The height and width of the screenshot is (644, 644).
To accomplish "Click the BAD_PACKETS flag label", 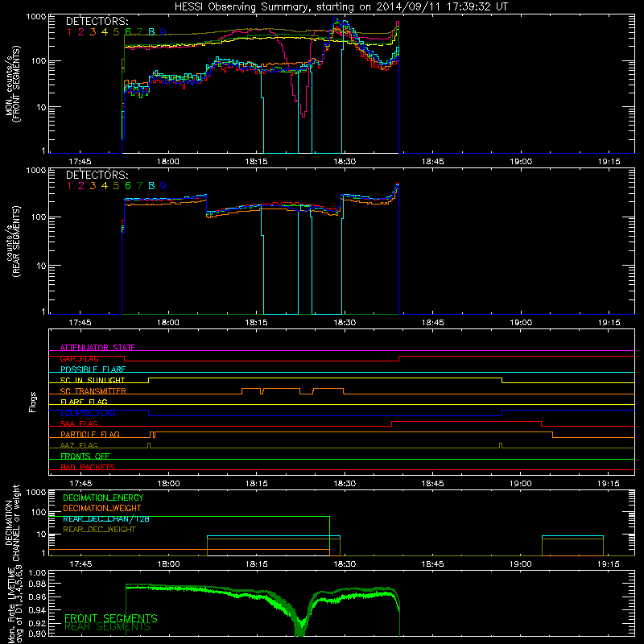I will pyautogui.click(x=88, y=468).
